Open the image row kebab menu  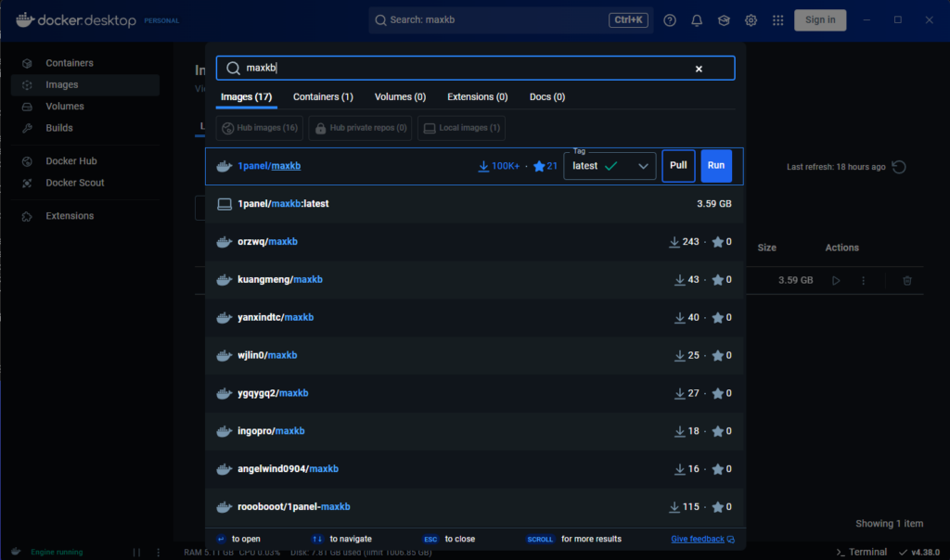864,280
